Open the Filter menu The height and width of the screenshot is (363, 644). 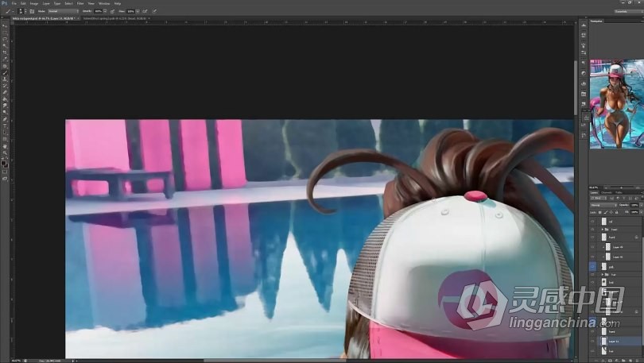click(80, 3)
